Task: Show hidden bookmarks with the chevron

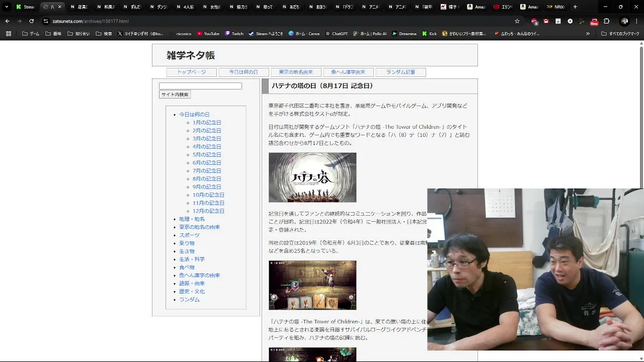Action: point(588,34)
